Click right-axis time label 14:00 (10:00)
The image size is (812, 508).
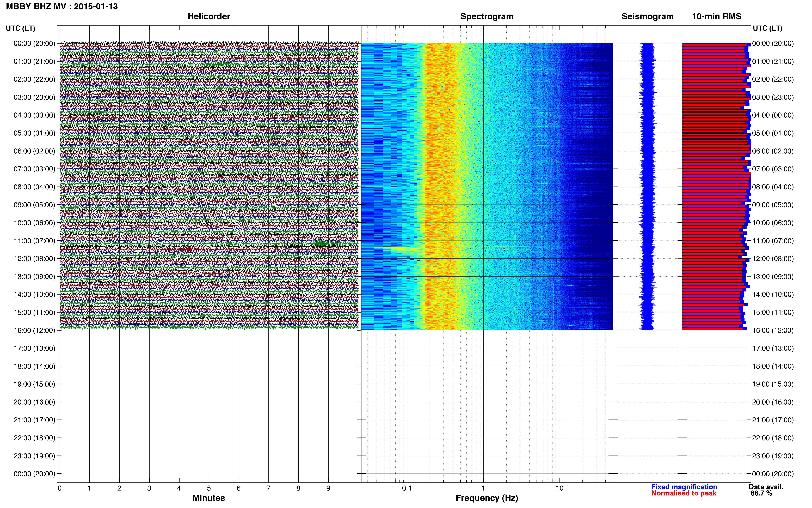[x=773, y=295]
